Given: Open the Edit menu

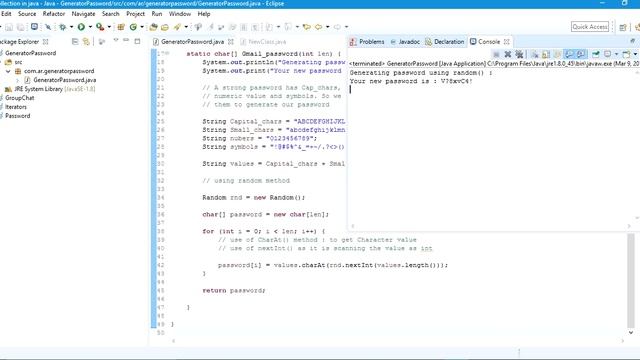Looking at the screenshot, I should [x=6, y=14].
